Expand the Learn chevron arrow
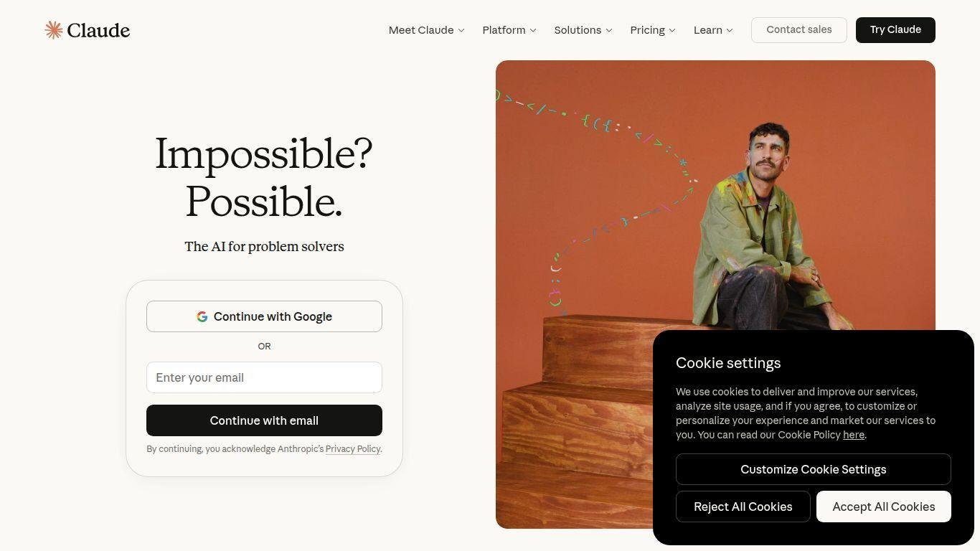Screen dimensions: 980x551 pos(730,30)
